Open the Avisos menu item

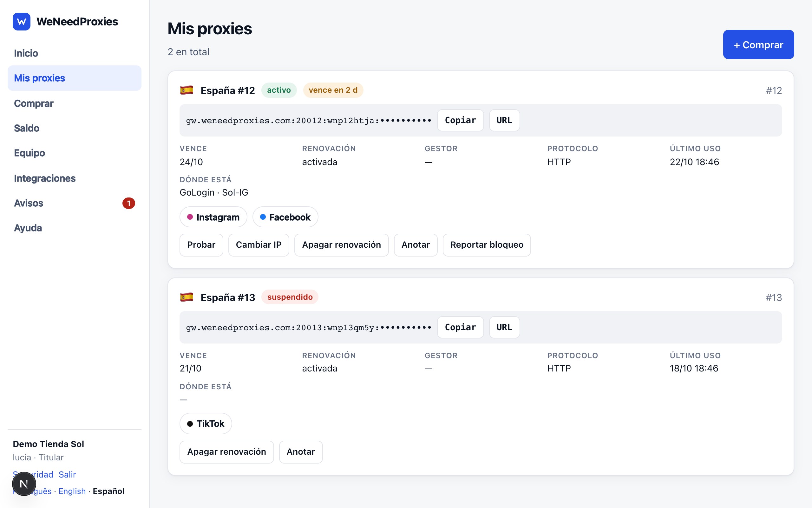[x=75, y=203]
